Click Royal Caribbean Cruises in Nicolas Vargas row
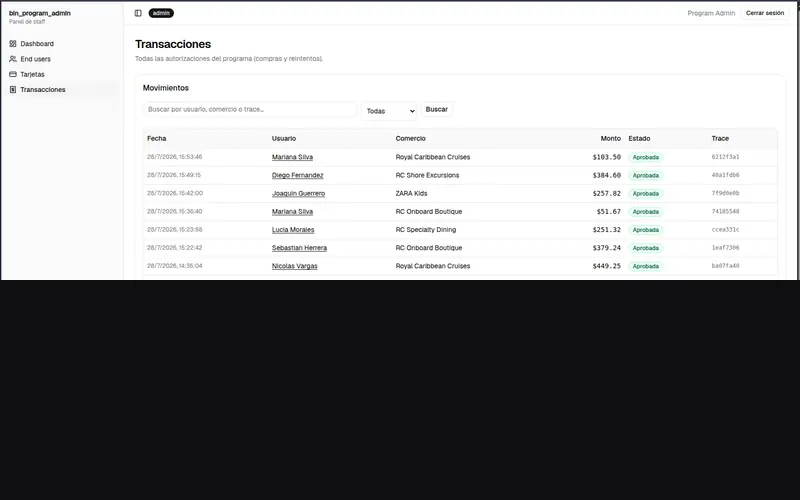The image size is (800, 500). (433, 266)
